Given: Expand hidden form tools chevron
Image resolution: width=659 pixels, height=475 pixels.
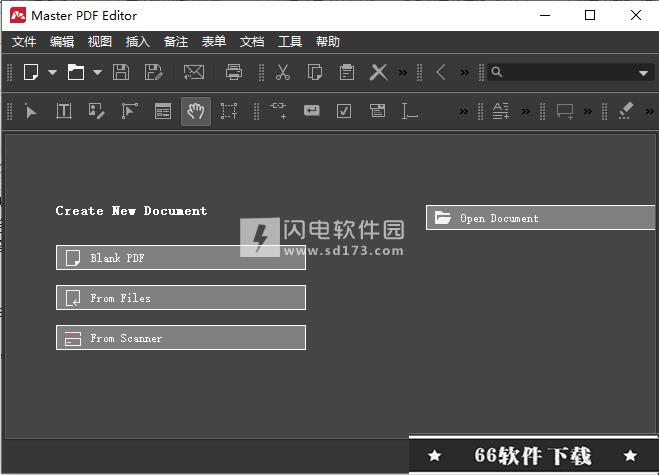Looking at the screenshot, I should (x=464, y=111).
